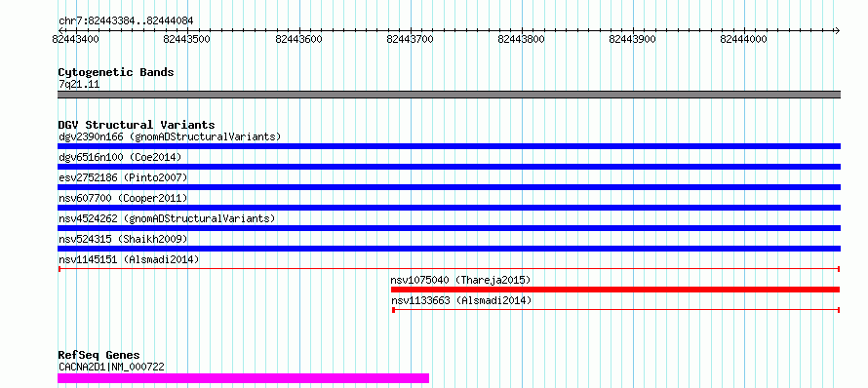Click the dgv2390n166 (gnomADStructuralVariants) label

[x=170, y=136]
